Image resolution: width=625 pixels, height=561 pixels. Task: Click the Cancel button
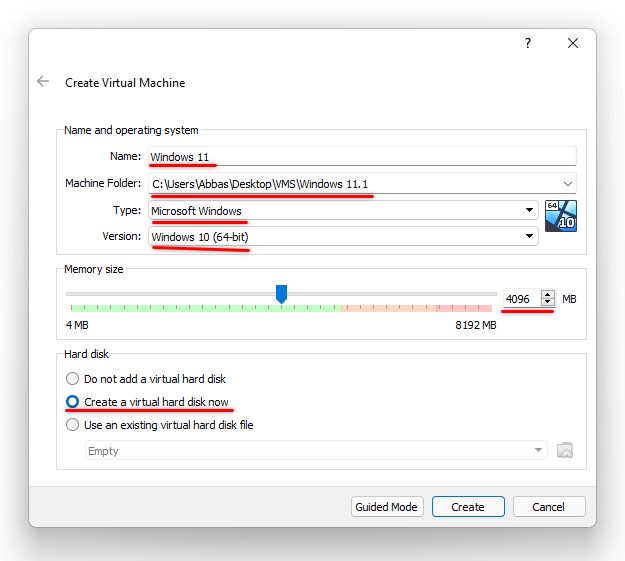pos(549,507)
